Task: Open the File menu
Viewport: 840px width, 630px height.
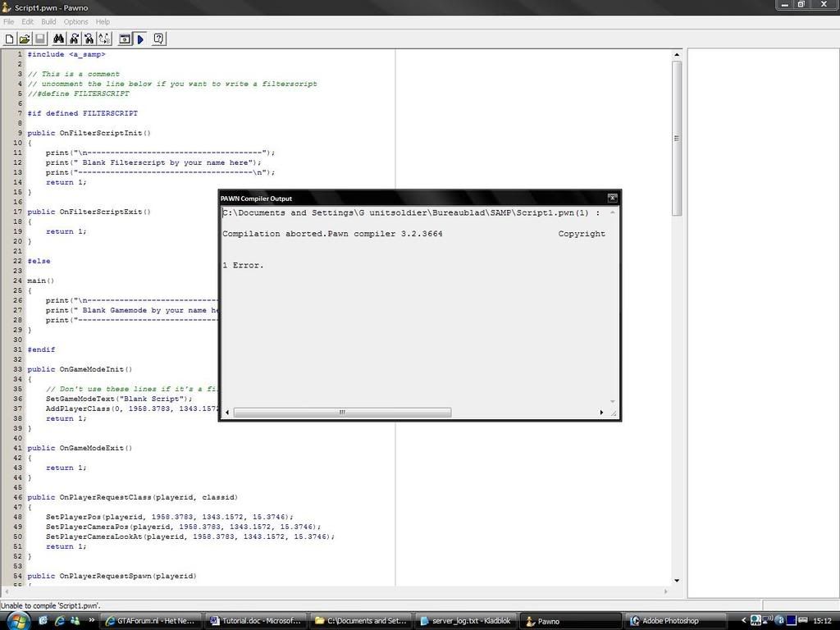Action: [x=8, y=22]
